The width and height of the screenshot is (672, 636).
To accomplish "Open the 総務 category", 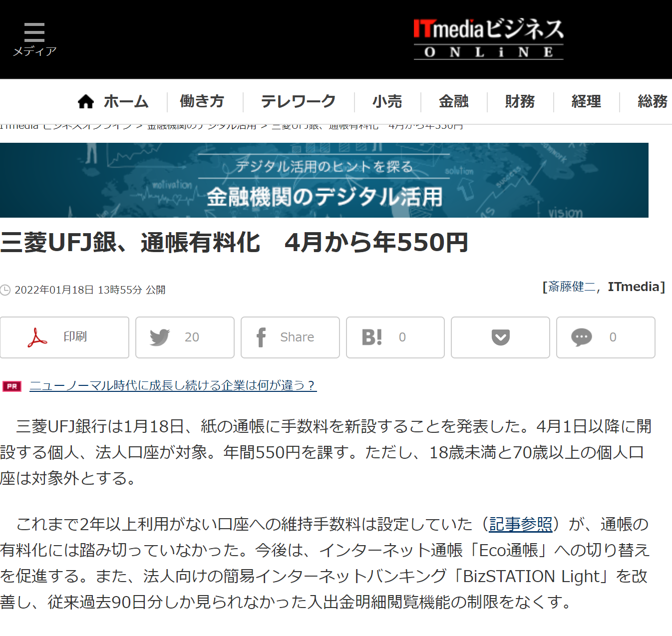I will tap(653, 101).
